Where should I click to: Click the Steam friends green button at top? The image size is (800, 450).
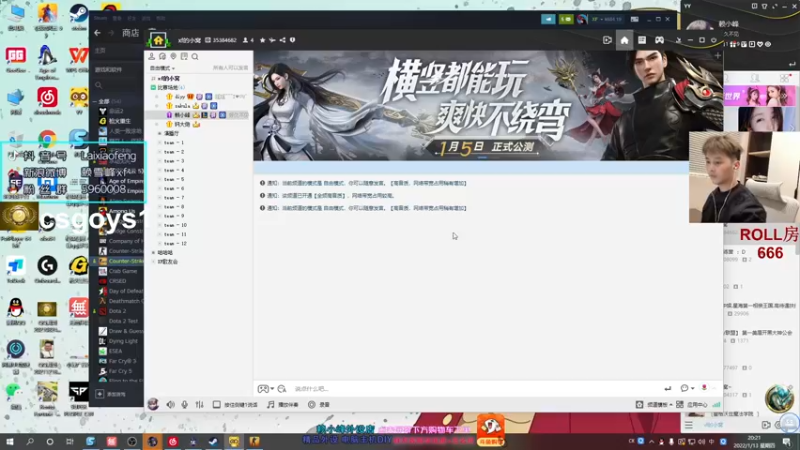pos(566,19)
